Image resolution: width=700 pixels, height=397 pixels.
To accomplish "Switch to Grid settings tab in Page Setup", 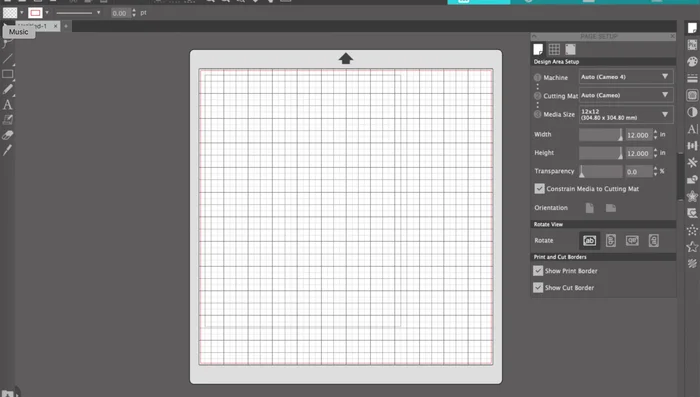I will (554, 49).
